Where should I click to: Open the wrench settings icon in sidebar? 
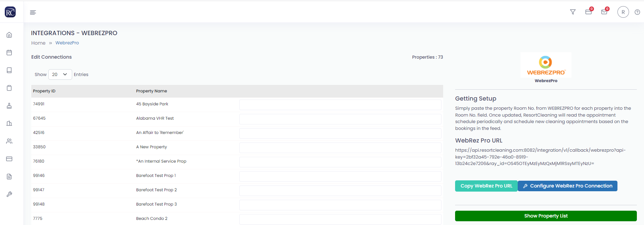tap(9, 194)
